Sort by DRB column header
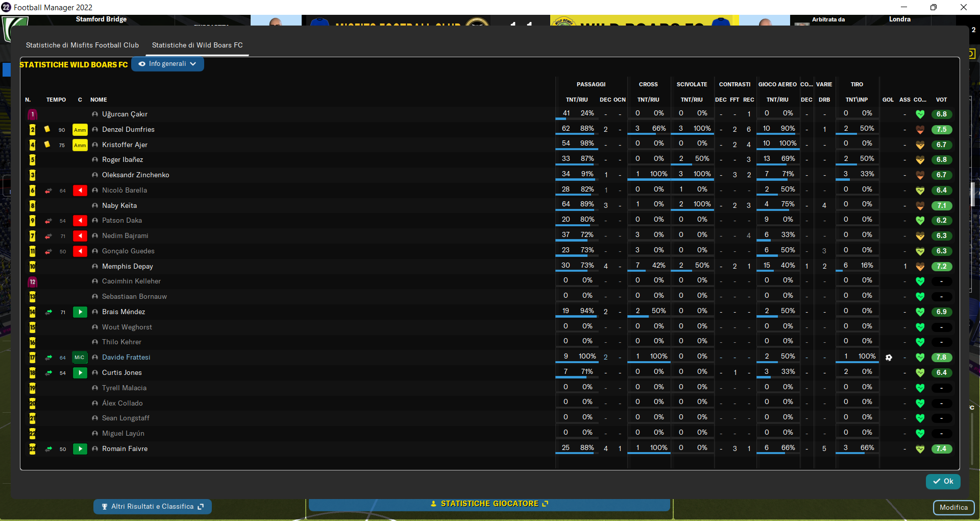The height and width of the screenshot is (521, 980). pyautogui.click(x=824, y=100)
